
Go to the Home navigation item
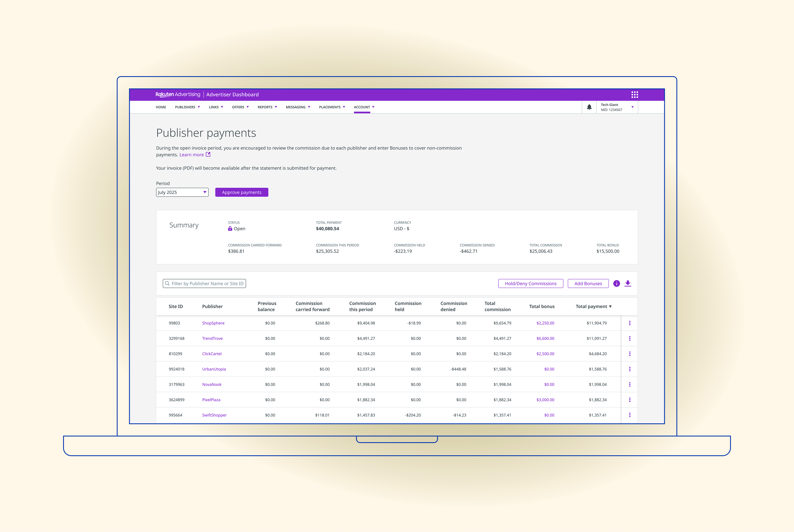161,107
